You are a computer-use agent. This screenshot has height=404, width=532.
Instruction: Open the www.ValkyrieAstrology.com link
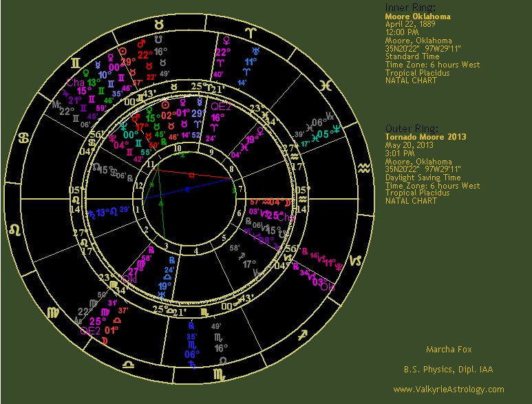(x=448, y=390)
